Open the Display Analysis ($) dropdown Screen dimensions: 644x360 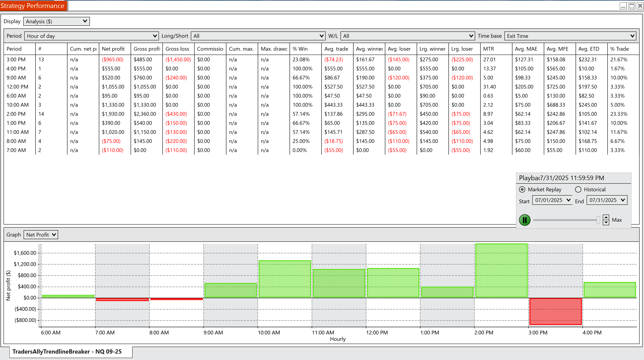[56, 21]
